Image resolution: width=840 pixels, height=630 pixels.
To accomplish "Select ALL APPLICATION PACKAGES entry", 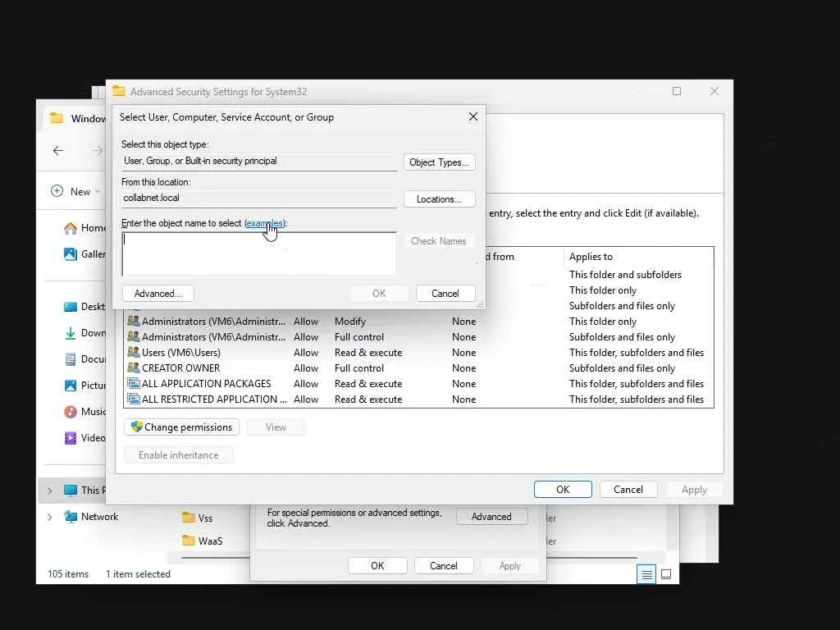I will (x=418, y=384).
